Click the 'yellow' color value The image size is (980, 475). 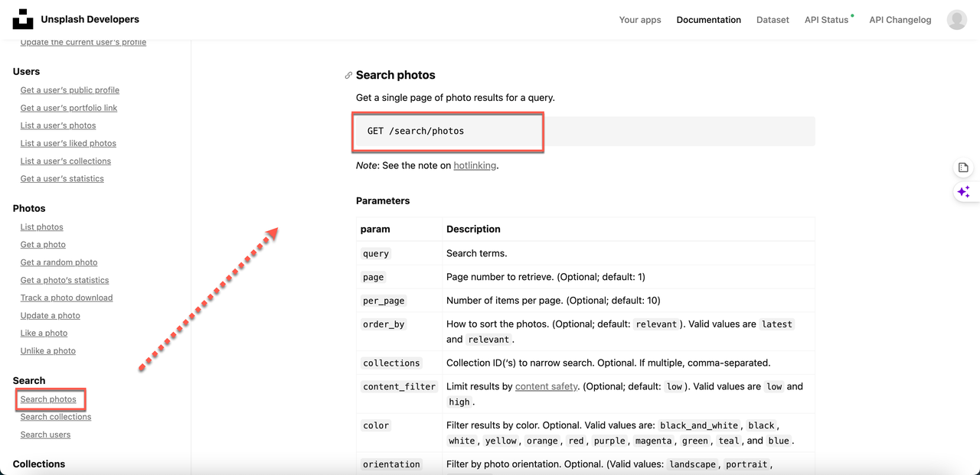coord(501,441)
